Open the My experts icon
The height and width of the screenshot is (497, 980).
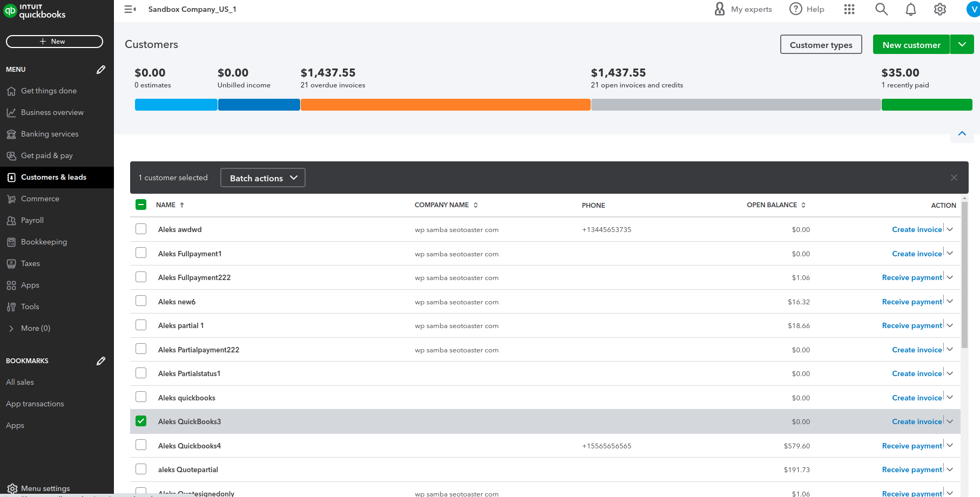(x=720, y=9)
